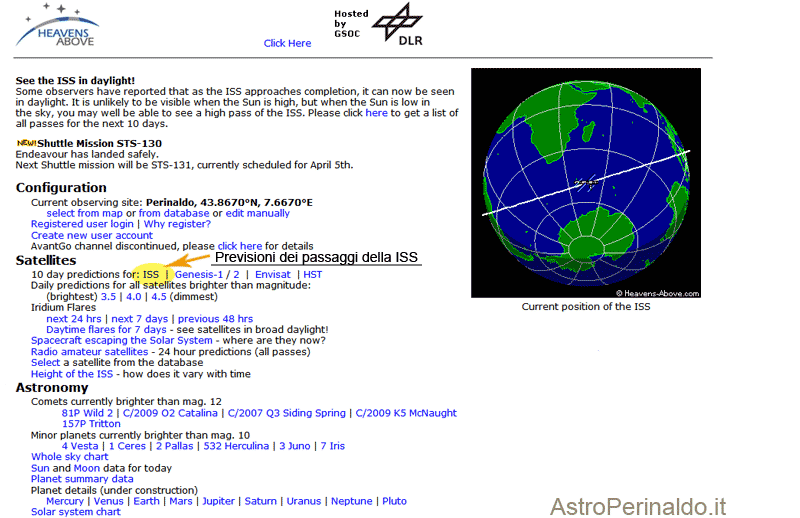Open minor planet 1 Ceres
Viewport: 800px width, 518px height.
pos(128,446)
